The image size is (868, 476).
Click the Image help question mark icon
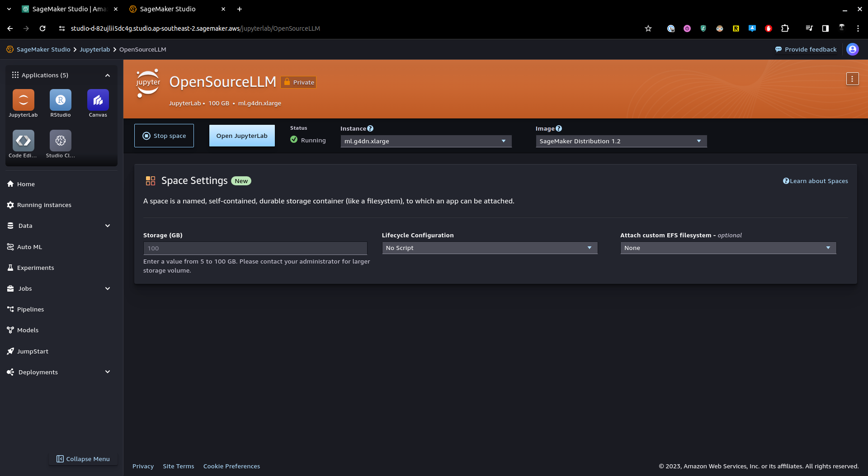tap(559, 129)
